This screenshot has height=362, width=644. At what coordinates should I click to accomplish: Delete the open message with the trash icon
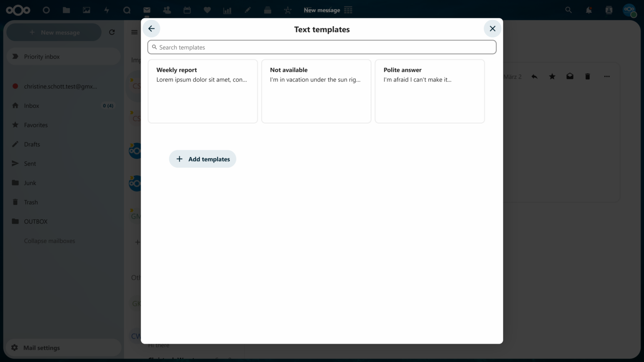coord(587,76)
